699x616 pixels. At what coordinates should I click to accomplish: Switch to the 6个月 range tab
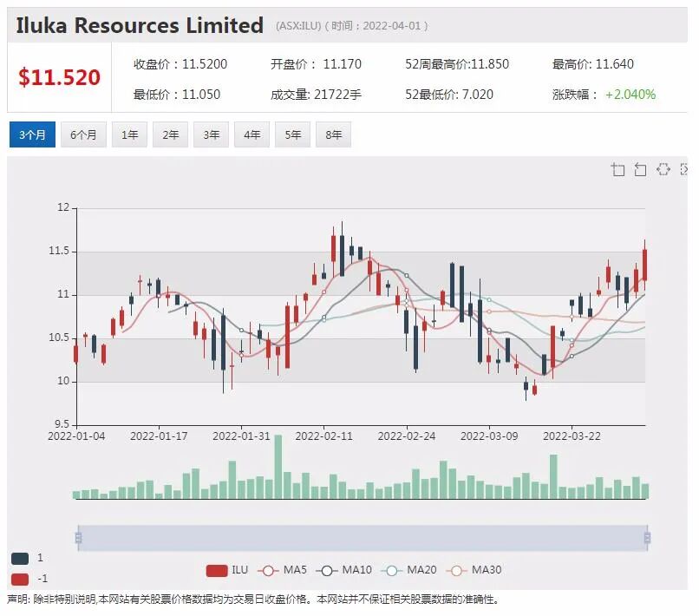click(83, 134)
